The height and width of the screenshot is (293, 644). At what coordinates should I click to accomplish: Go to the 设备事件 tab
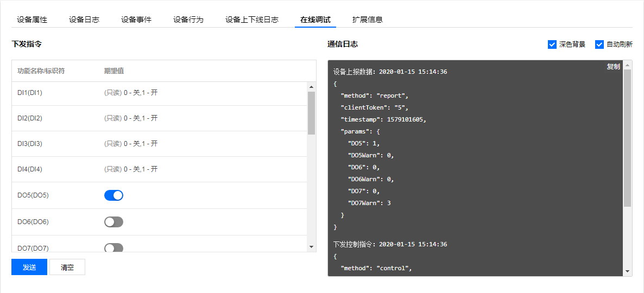[x=136, y=20]
